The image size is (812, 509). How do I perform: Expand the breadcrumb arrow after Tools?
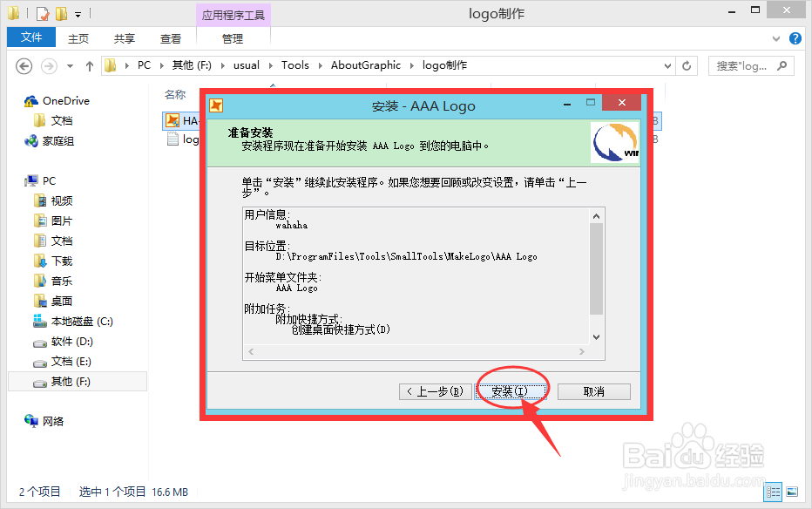coord(320,65)
